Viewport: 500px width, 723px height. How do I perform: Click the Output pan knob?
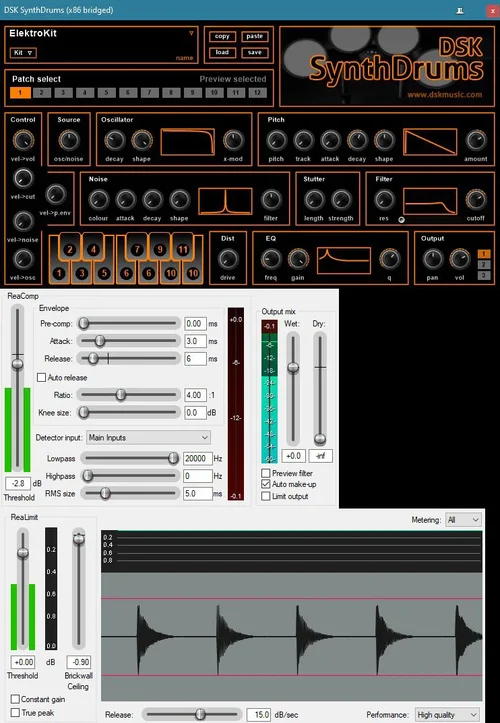432,259
